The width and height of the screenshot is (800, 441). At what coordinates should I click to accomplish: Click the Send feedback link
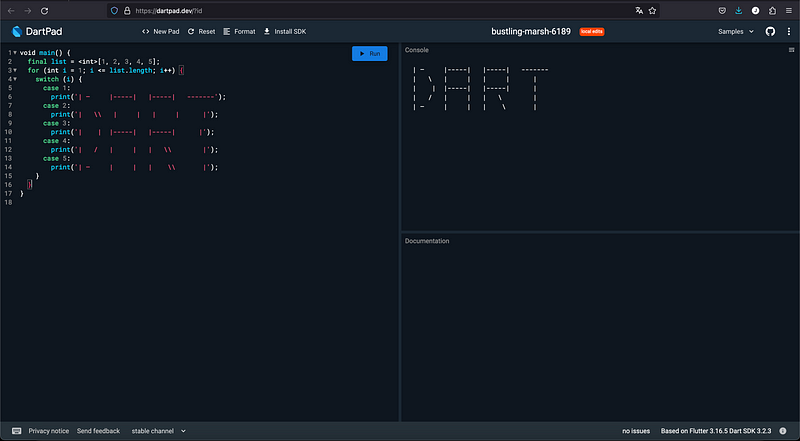click(x=98, y=431)
